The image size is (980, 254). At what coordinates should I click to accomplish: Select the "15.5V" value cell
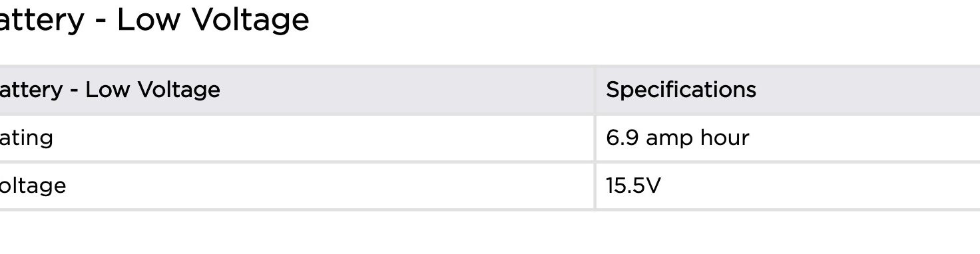pos(788,186)
